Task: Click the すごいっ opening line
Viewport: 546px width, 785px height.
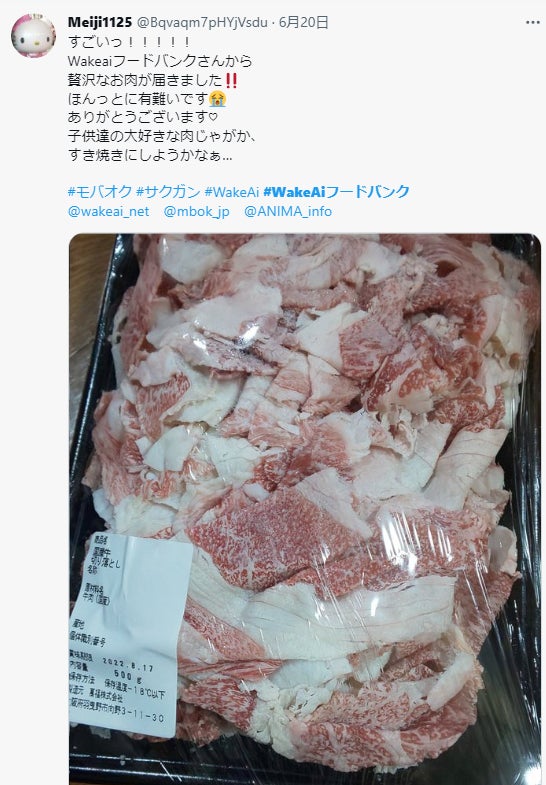Action: point(129,42)
